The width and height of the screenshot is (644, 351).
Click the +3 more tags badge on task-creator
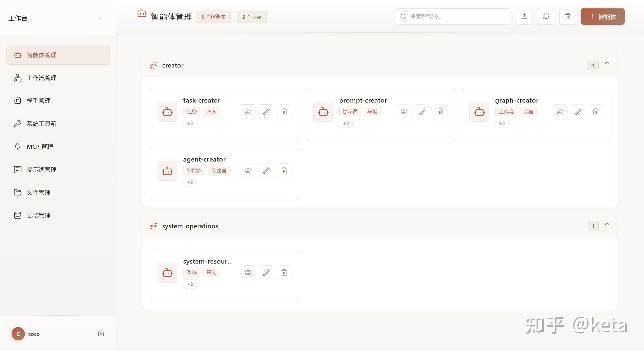point(190,123)
